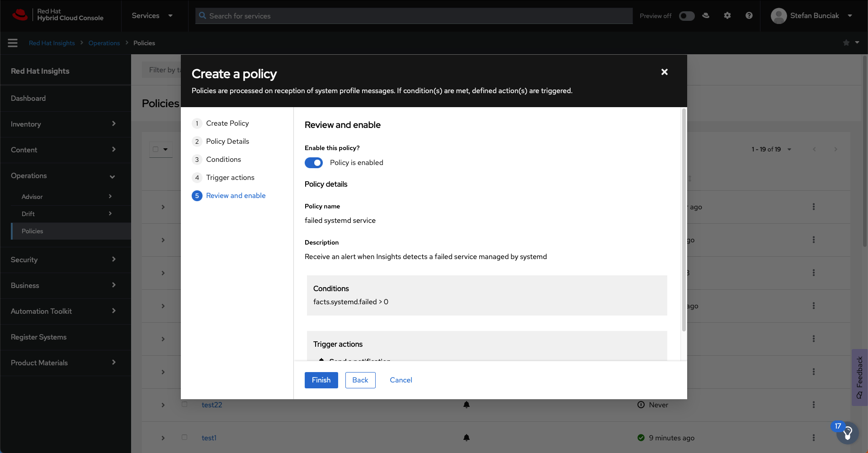The height and width of the screenshot is (453, 868).
Task: Open kebab menu for test1 row
Action: click(x=813, y=438)
